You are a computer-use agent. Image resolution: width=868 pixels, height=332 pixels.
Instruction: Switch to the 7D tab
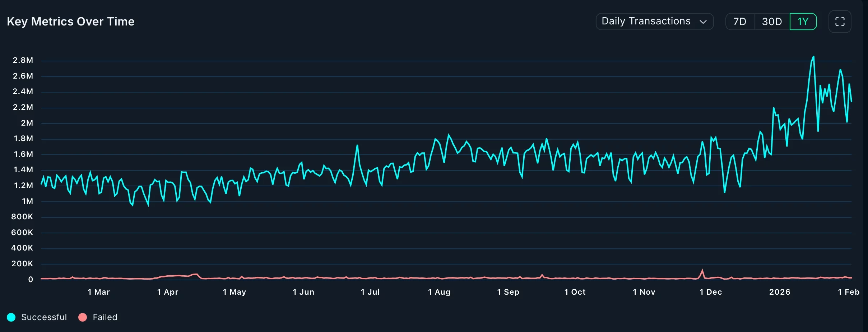click(x=739, y=22)
